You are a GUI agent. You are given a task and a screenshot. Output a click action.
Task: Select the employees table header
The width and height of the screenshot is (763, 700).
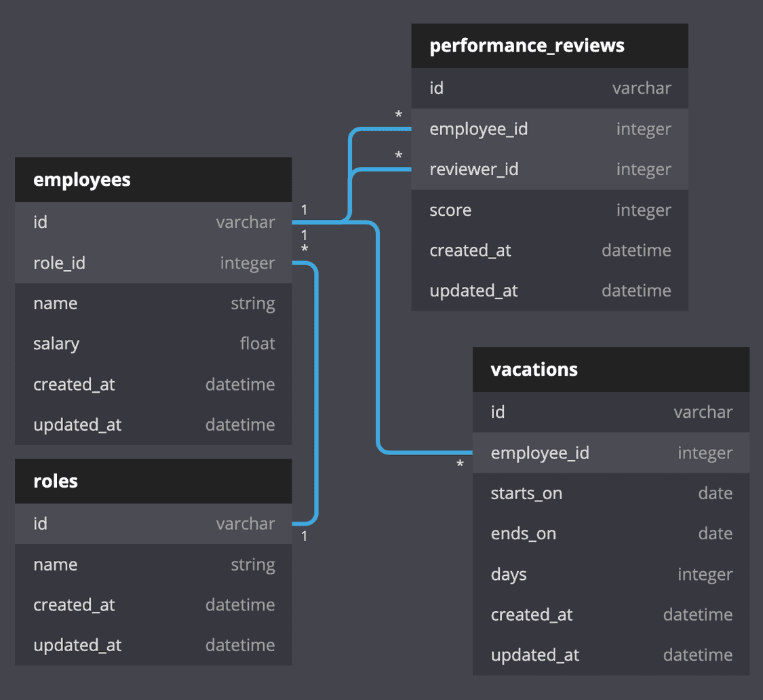(x=153, y=180)
